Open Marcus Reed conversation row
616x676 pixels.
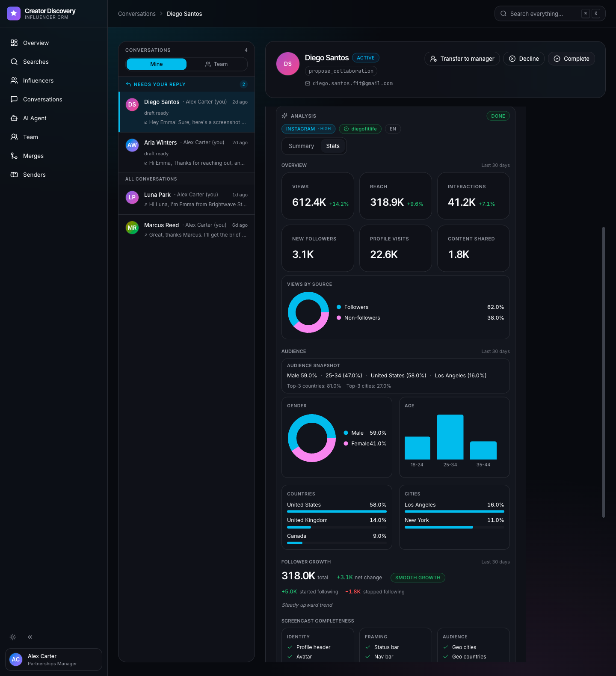pyautogui.click(x=187, y=230)
